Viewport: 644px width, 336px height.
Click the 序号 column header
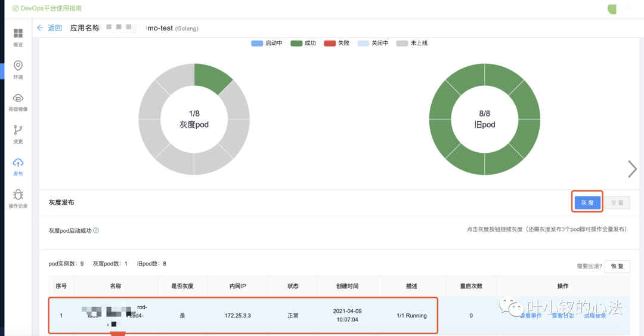pyautogui.click(x=61, y=286)
